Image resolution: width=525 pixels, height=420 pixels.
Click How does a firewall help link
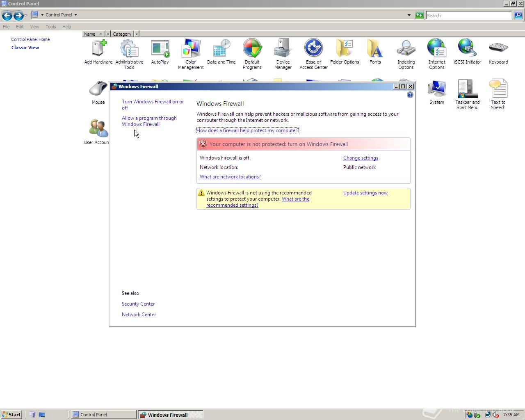coord(248,130)
